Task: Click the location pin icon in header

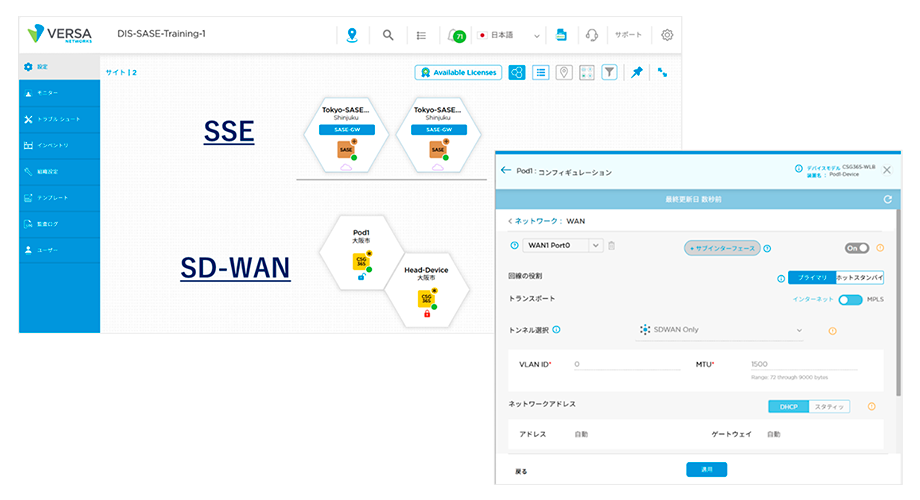Action: (351, 35)
